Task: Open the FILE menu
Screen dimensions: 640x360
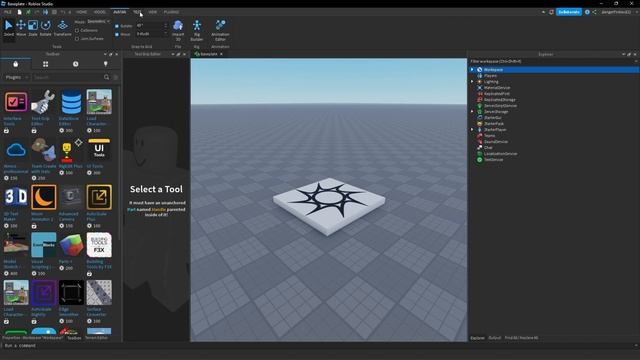Action: click(x=8, y=12)
